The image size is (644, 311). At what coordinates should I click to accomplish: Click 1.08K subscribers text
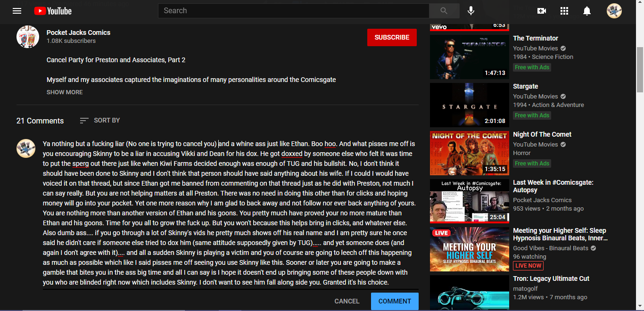71,41
